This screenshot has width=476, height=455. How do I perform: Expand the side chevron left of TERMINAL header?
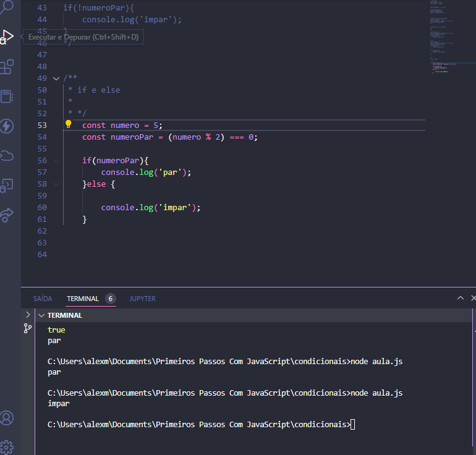(x=28, y=315)
